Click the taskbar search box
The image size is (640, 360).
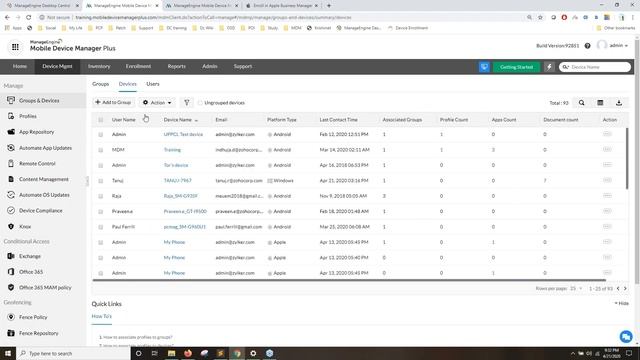tap(73, 353)
